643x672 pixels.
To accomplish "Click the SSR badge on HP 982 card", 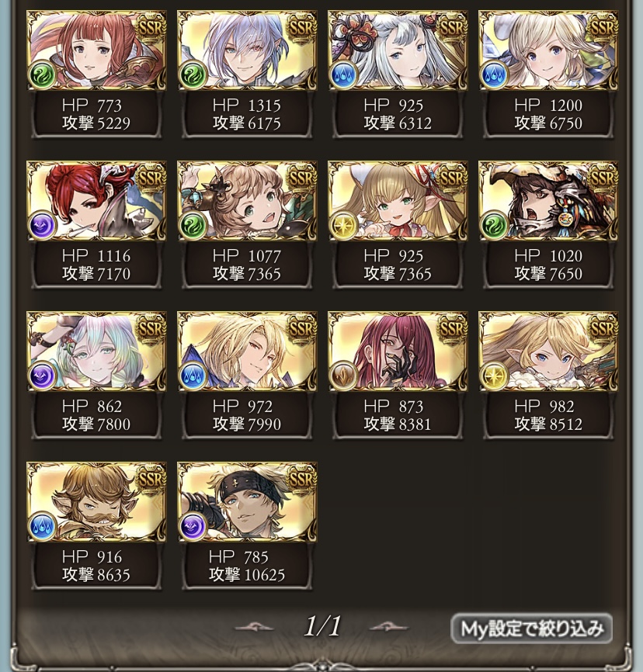I will click(x=603, y=330).
